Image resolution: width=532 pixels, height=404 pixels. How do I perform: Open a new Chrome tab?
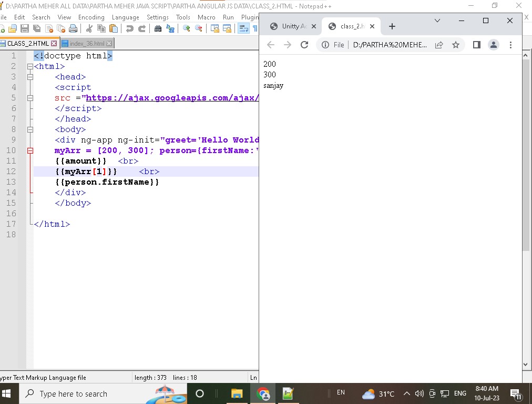pyautogui.click(x=392, y=26)
